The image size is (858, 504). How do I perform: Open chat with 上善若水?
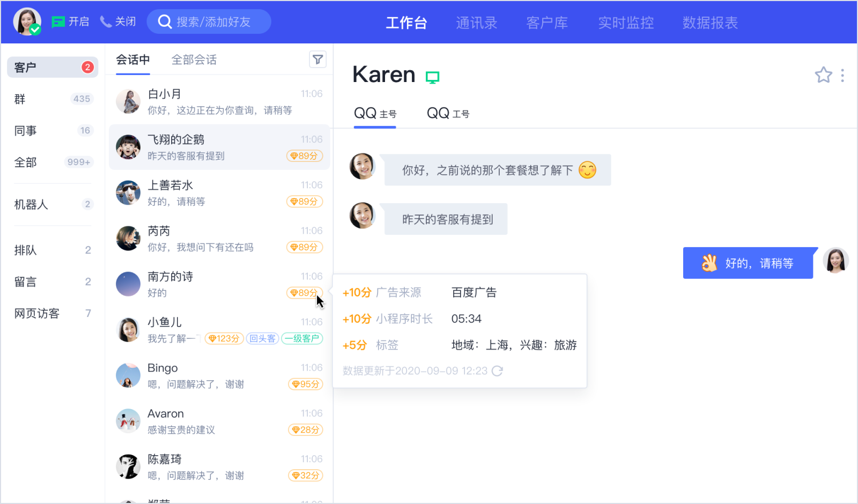coord(219,193)
